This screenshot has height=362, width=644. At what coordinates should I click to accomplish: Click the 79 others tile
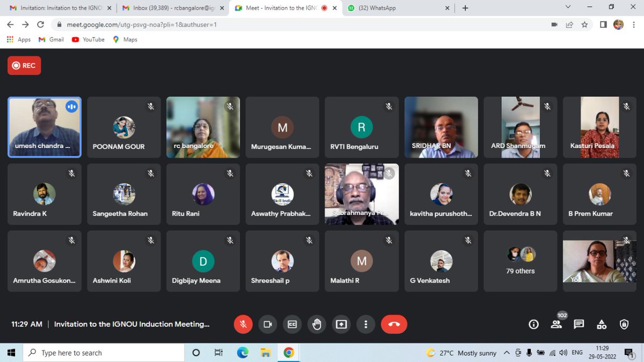tap(521, 261)
